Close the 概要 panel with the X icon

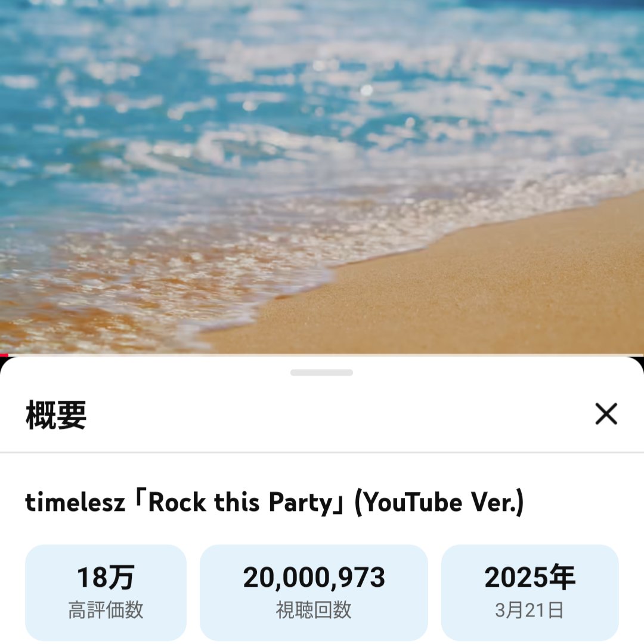tap(606, 414)
